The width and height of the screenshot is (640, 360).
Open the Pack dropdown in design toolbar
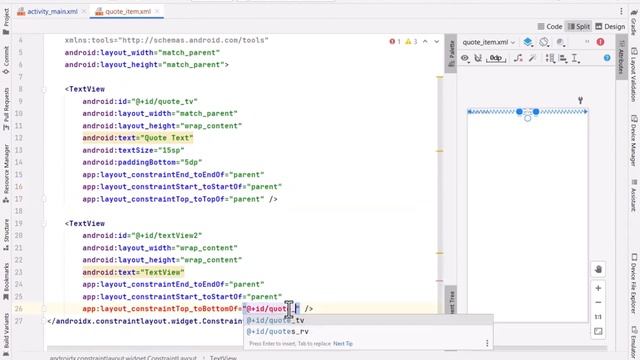550,58
